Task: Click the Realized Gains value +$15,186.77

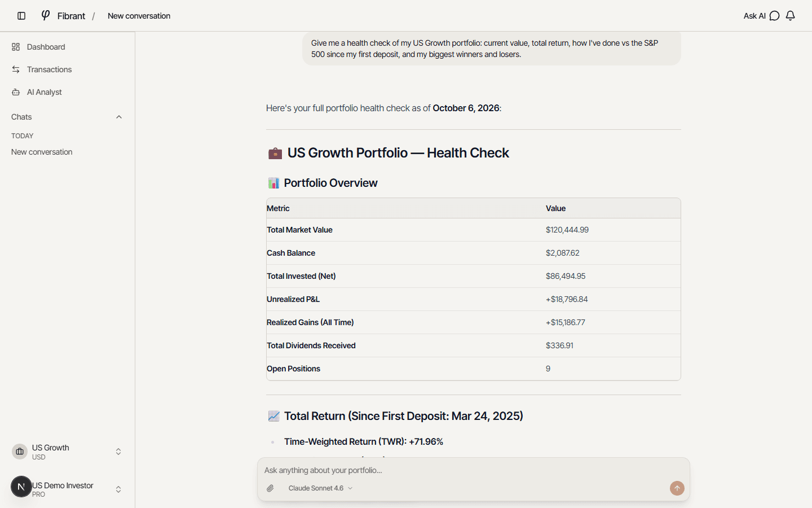Action: pyautogui.click(x=566, y=322)
